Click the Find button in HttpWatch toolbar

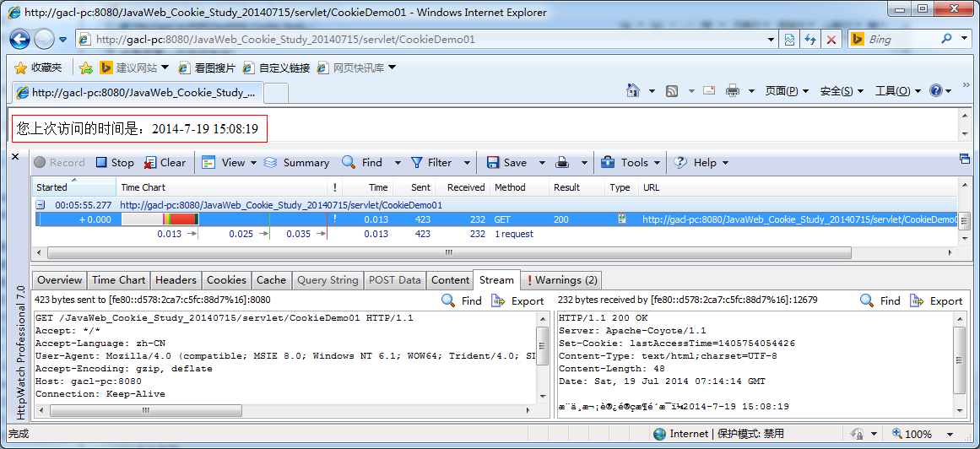(x=362, y=163)
